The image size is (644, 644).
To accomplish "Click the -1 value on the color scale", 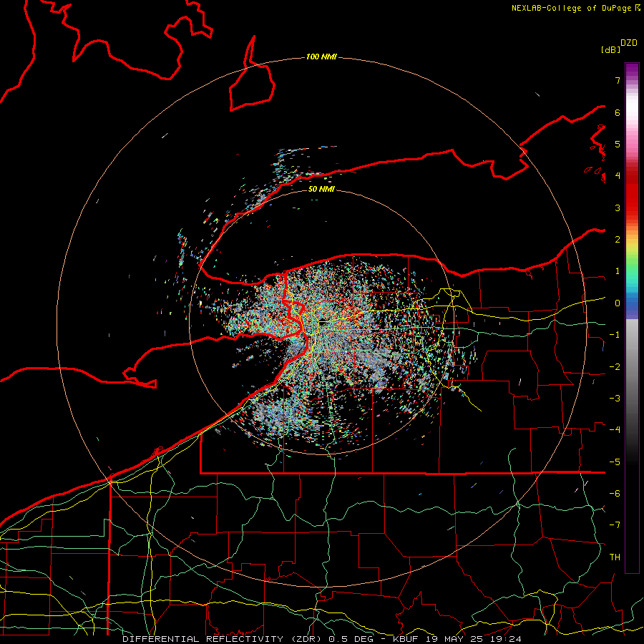I will coord(615,335).
